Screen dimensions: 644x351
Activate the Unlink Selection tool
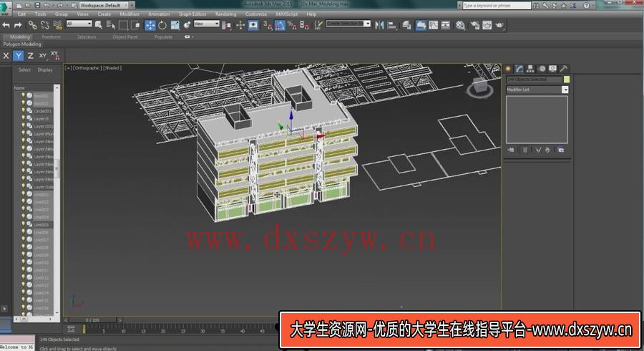pyautogui.click(x=45, y=26)
